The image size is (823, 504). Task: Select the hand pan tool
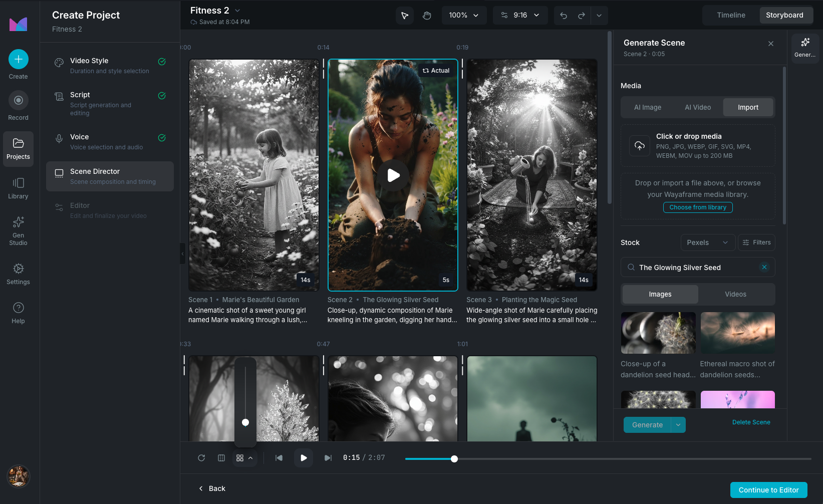click(427, 16)
